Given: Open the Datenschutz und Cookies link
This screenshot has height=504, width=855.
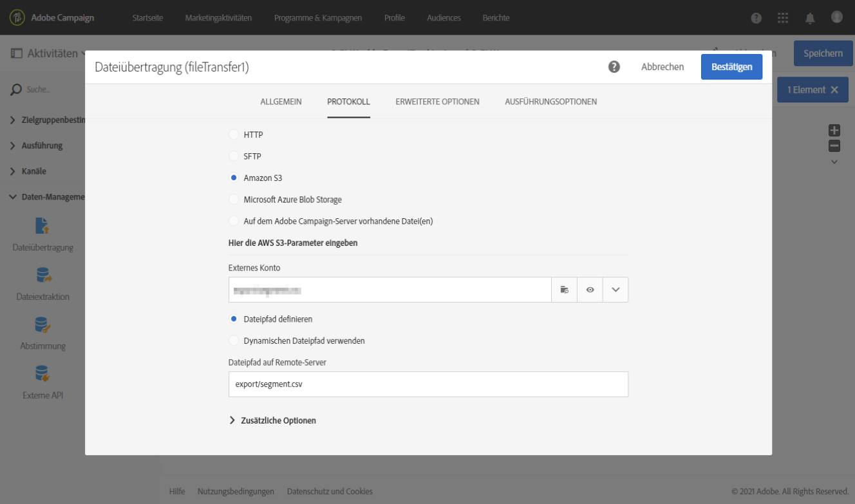Looking at the screenshot, I should (x=330, y=491).
